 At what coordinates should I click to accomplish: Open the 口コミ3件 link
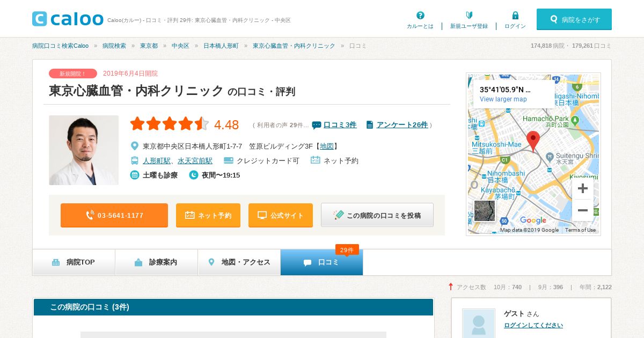tap(340, 124)
